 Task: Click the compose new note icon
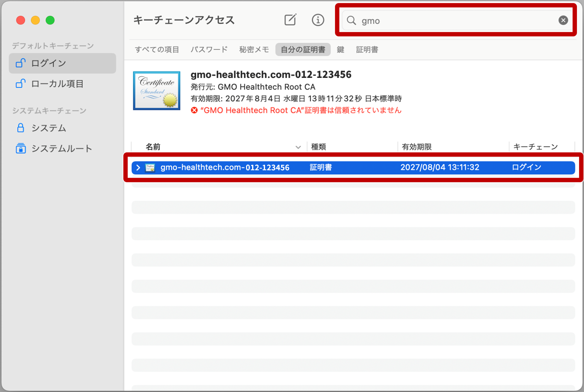click(x=290, y=20)
